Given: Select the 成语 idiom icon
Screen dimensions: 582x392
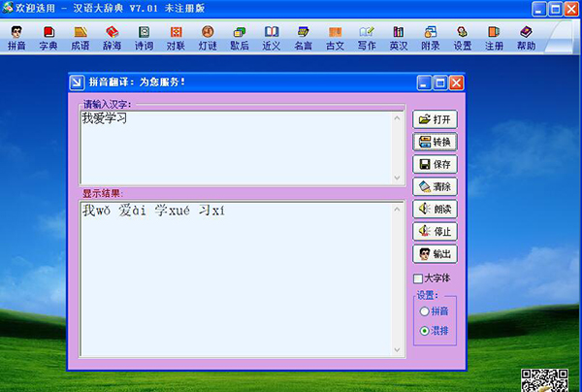Looking at the screenshot, I should tap(81, 38).
